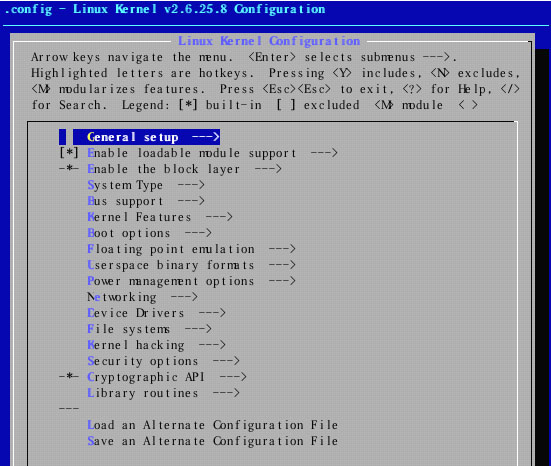Expand the Bus support submenu arrow
551x466 pixels.
pyautogui.click(x=191, y=201)
